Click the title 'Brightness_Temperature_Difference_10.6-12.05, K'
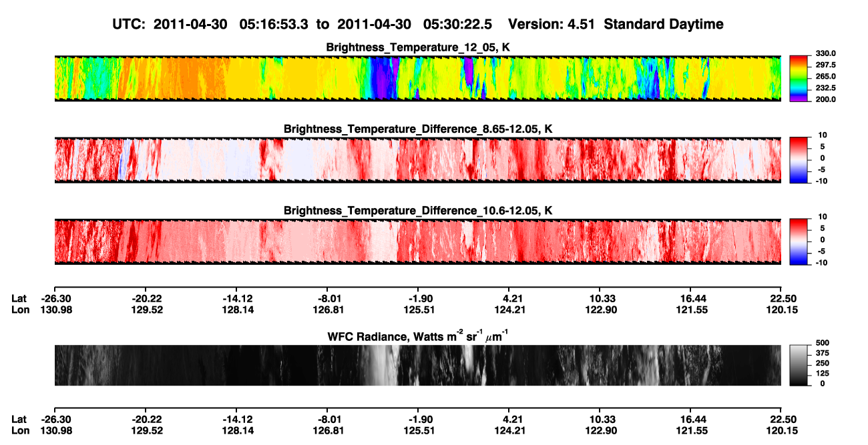Viewport: 868px width, 445px height. [x=418, y=211]
